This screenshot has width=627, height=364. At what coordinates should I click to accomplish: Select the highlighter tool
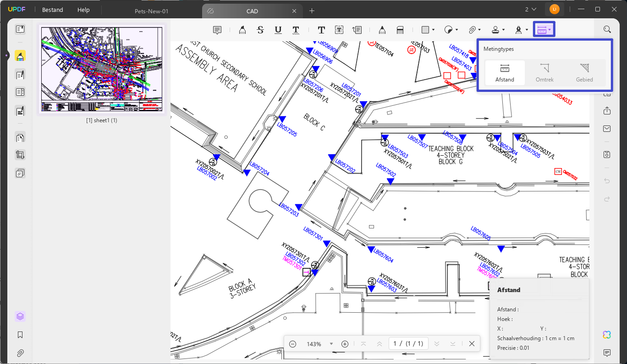(x=242, y=30)
